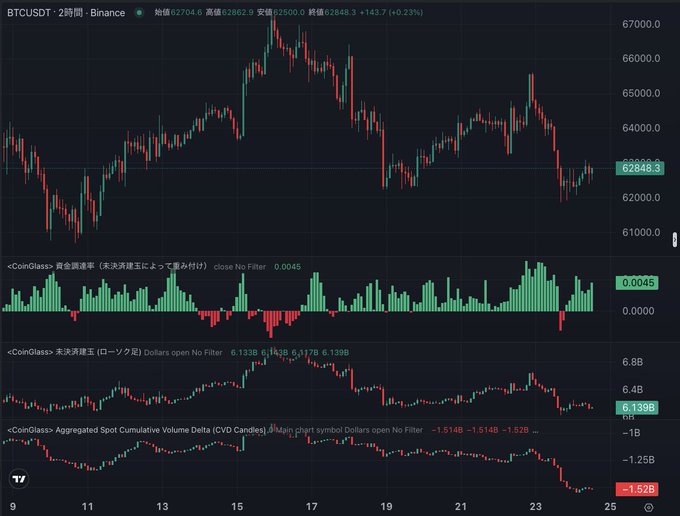Click the −1B CVD axis label
The width and height of the screenshot is (680, 516).
[x=631, y=433]
